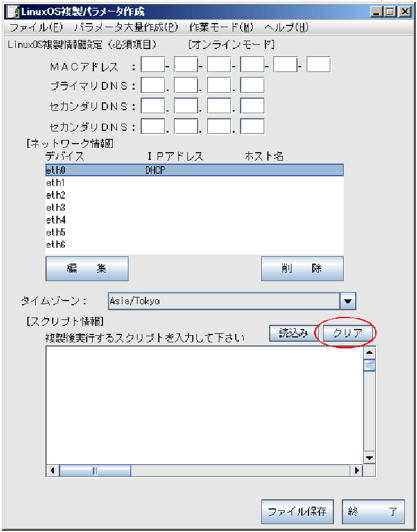
Task: Open the パラメータ大量作成(P) menu
Action: pyautogui.click(x=126, y=27)
